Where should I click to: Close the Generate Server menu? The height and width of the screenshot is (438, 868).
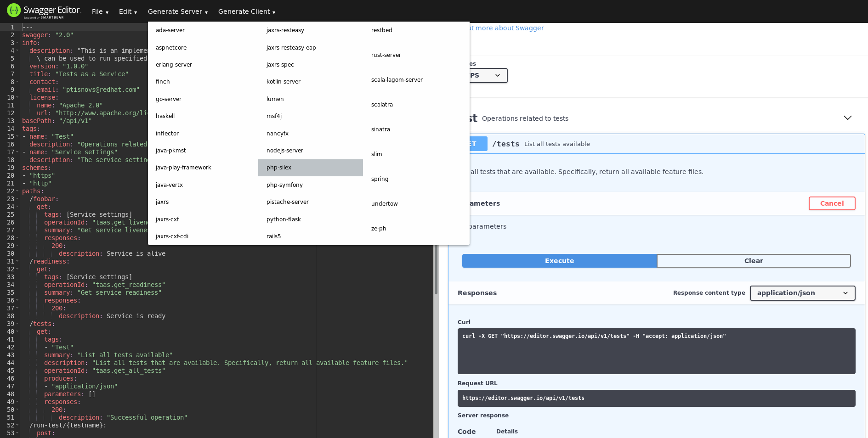(x=178, y=11)
